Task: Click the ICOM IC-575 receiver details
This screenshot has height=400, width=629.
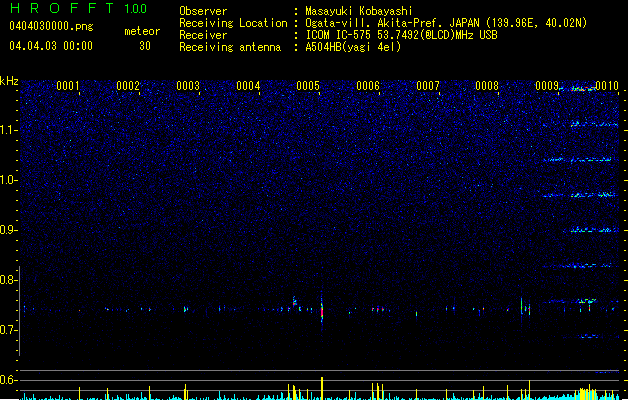Action: [x=402, y=35]
